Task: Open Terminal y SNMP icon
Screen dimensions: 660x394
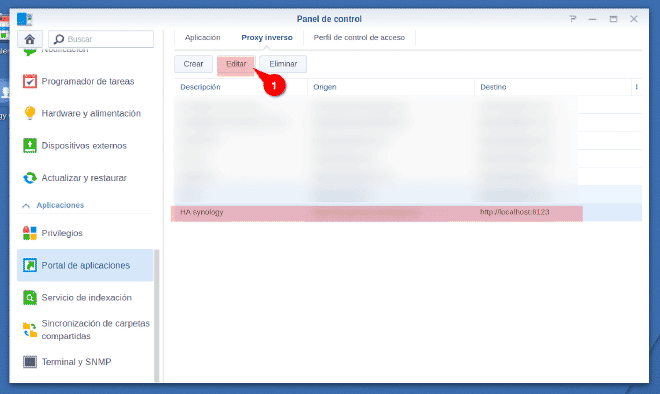Action: (29, 362)
